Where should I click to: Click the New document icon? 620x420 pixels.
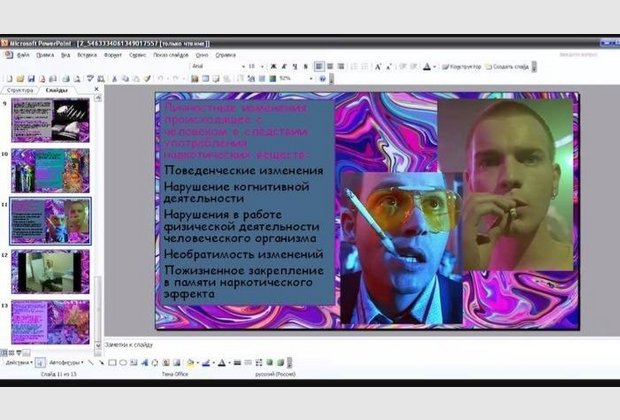pyautogui.click(x=8, y=77)
